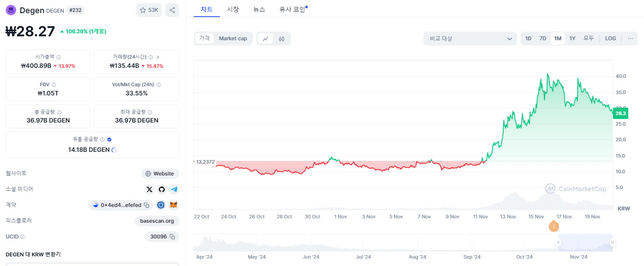
Task: Open info icon next to UCID
Action: tap(22, 237)
